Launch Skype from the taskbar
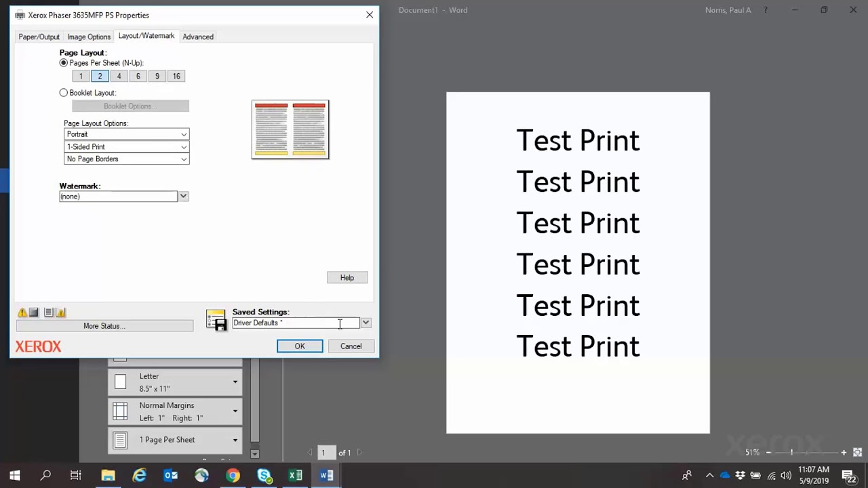 click(x=264, y=475)
